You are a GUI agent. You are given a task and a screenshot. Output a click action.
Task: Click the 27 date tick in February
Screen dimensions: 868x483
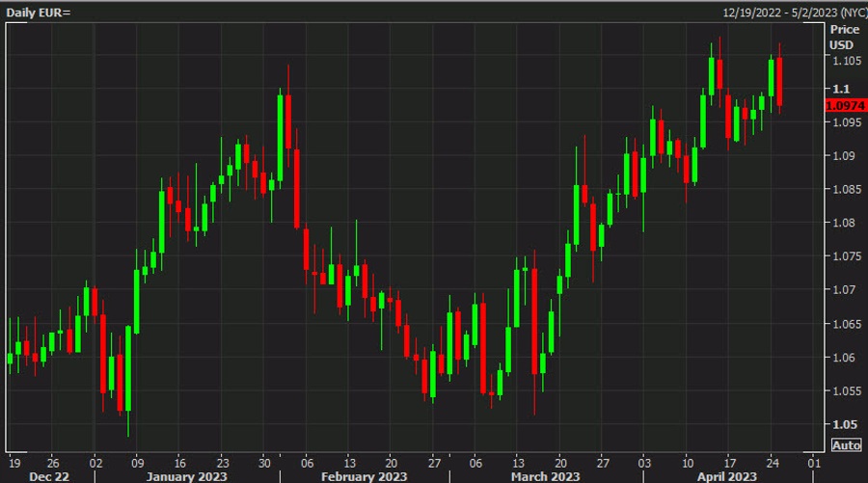click(435, 463)
